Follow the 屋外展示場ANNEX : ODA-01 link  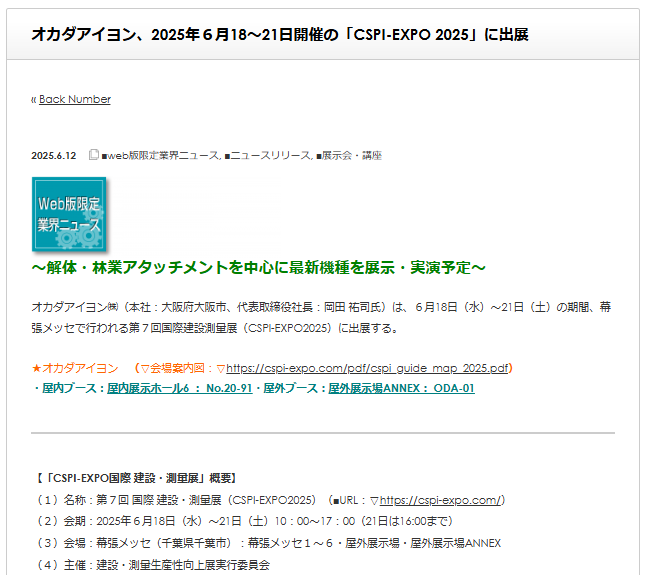coord(401,388)
